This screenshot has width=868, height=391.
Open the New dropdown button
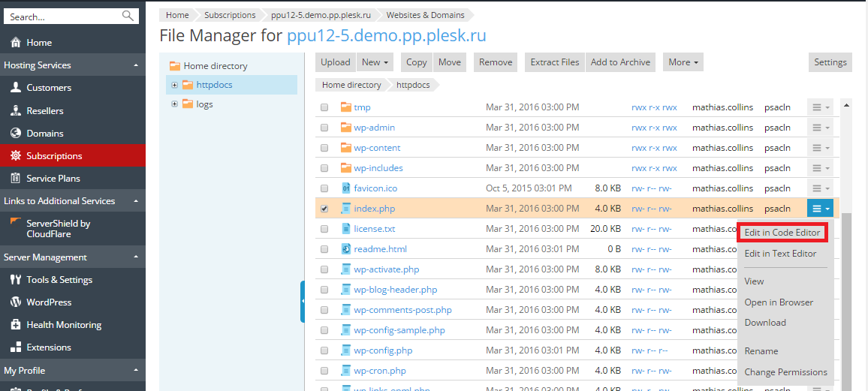click(x=375, y=62)
